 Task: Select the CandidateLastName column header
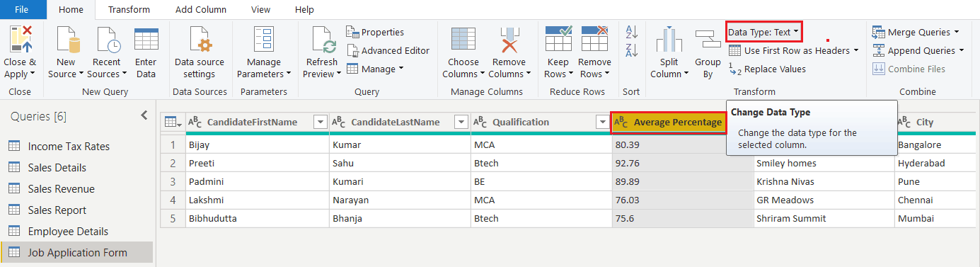click(399, 122)
